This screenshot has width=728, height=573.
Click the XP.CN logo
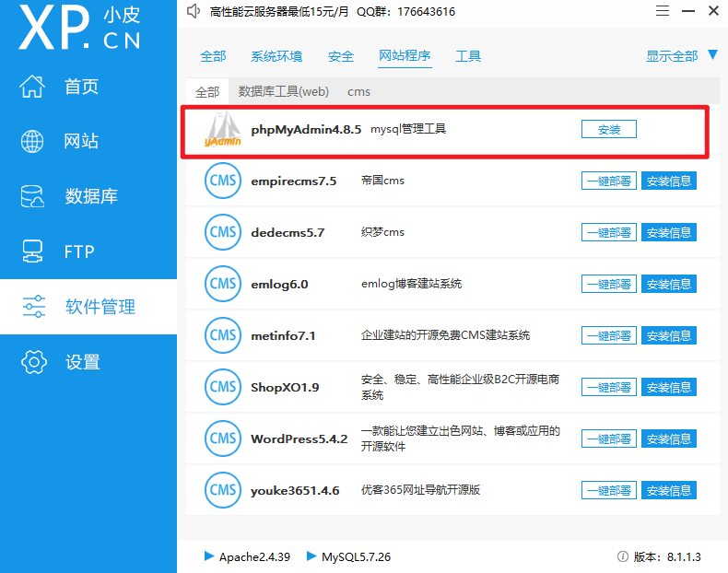pyautogui.click(x=80, y=27)
